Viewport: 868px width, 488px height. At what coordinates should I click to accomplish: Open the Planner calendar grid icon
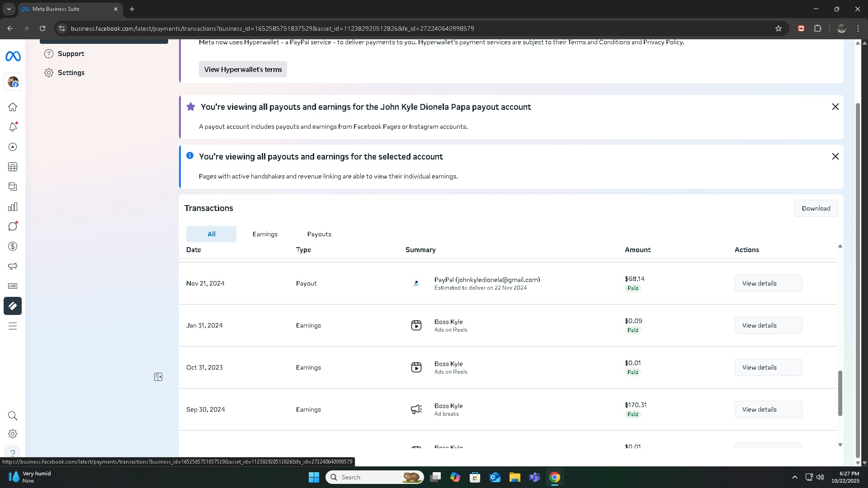(x=13, y=167)
